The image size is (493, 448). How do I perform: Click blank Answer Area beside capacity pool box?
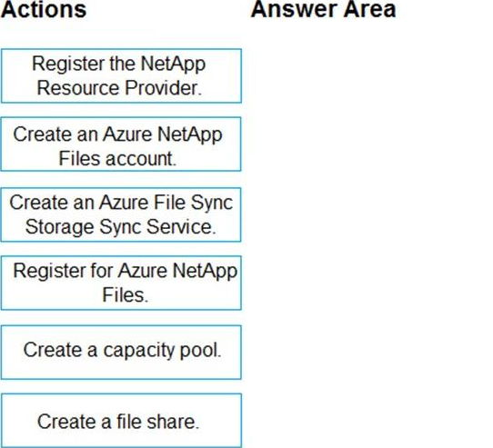coord(367,353)
